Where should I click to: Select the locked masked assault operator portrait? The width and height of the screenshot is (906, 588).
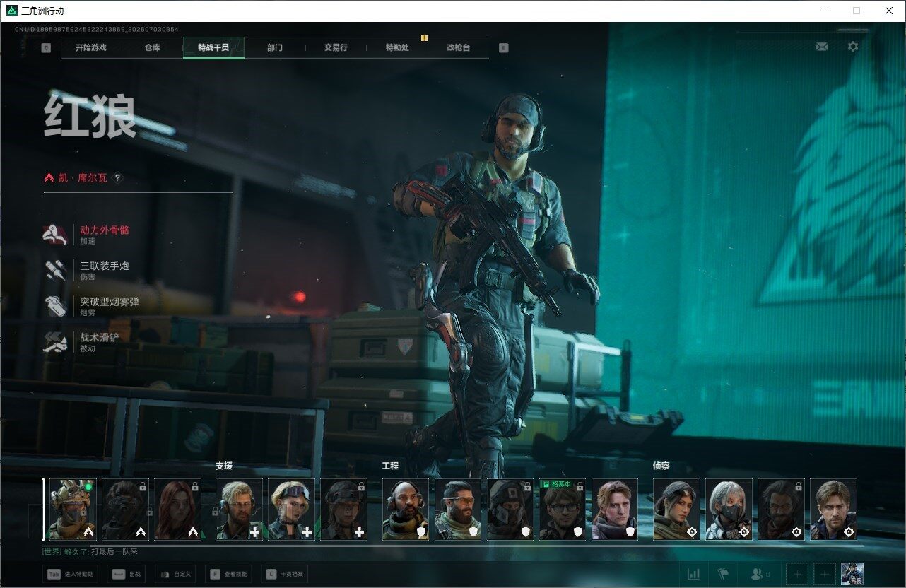coord(125,510)
